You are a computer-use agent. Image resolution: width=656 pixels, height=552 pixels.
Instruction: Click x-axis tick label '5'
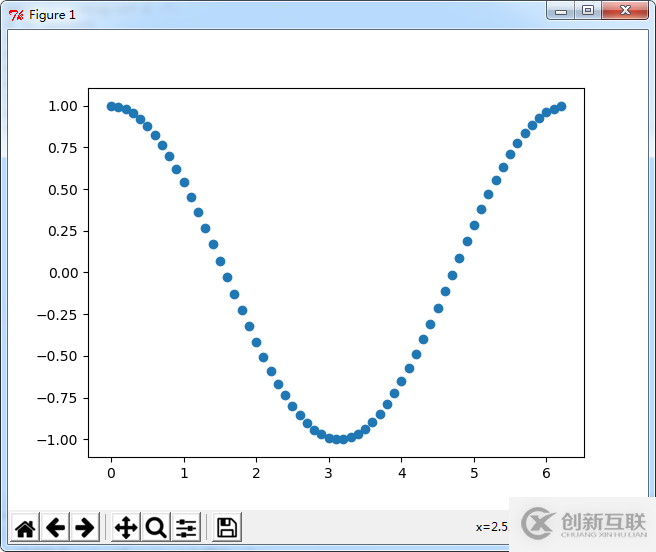(x=474, y=473)
